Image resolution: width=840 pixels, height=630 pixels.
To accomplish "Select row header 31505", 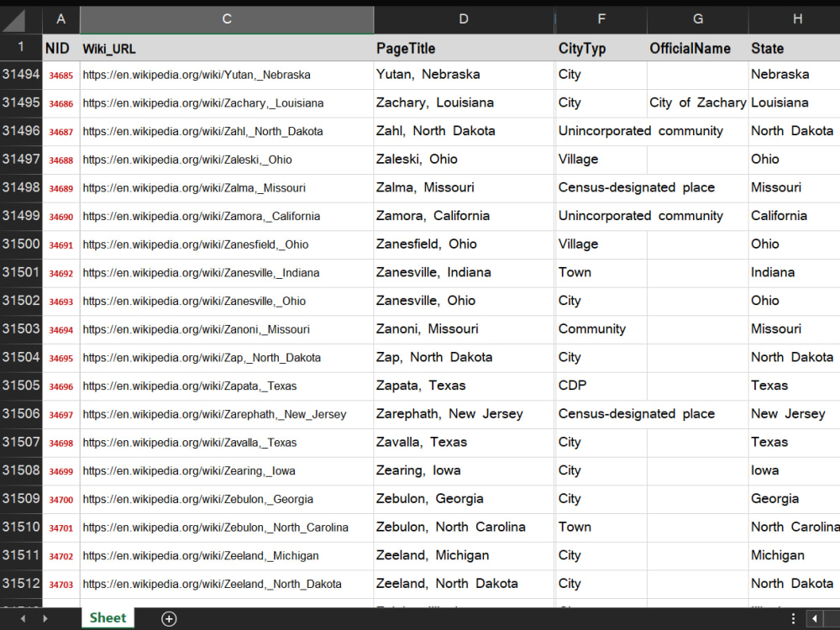I will click(x=21, y=386).
